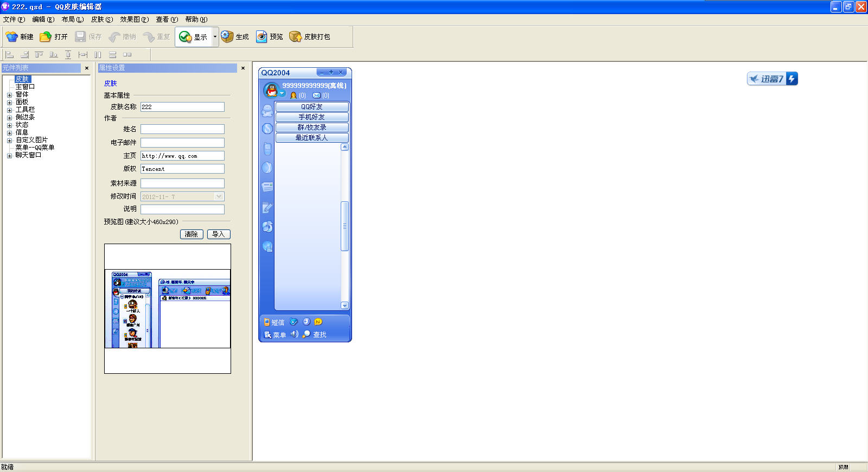
Task: Click the QQ好友 group button
Action: (312, 107)
